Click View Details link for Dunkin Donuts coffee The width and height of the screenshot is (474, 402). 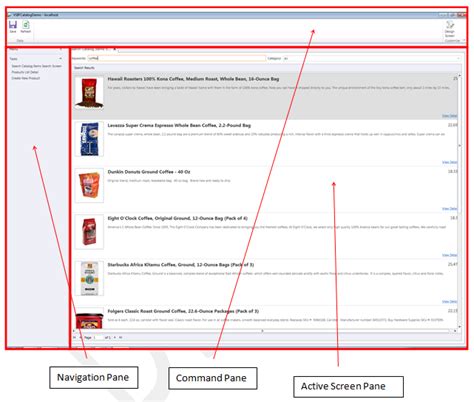[x=449, y=208]
